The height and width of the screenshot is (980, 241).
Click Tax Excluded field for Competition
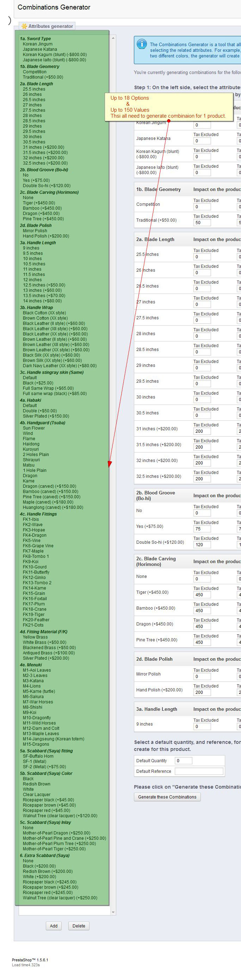coord(202,207)
